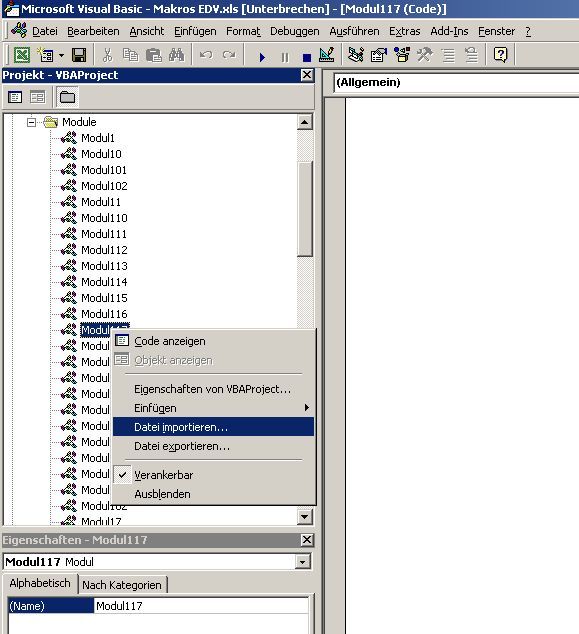
Task: Expand the Einfügen submenu arrow
Action: (307, 408)
